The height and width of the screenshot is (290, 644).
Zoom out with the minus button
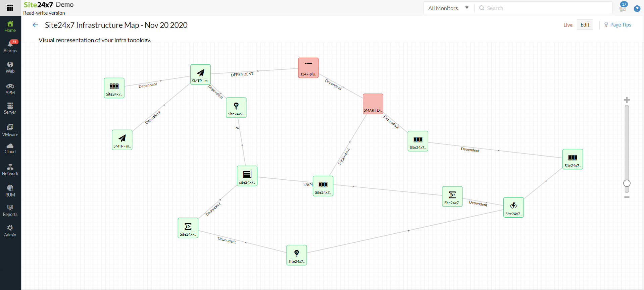tap(627, 197)
